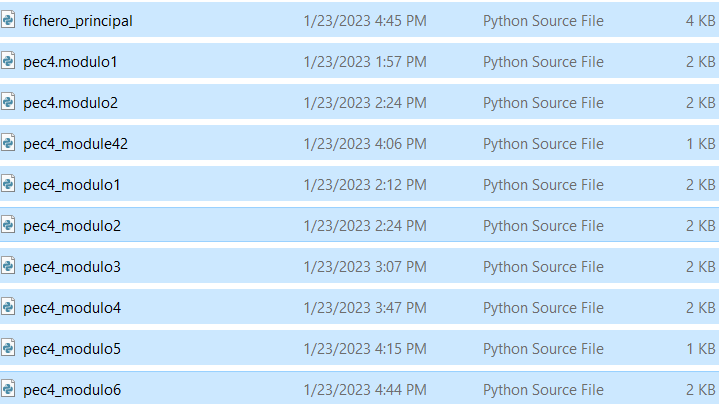The image size is (719, 404).
Task: Select the icon next to pec4_module42
Action: pos(8,143)
